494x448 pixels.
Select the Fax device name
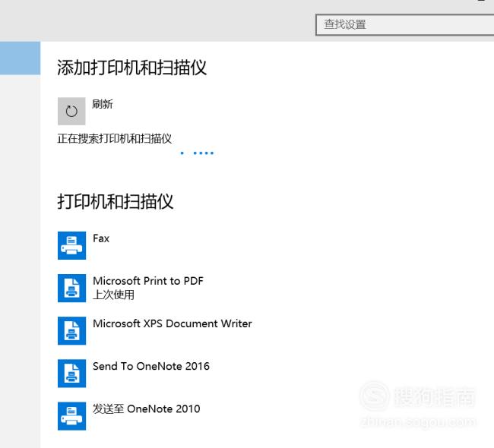pos(101,238)
